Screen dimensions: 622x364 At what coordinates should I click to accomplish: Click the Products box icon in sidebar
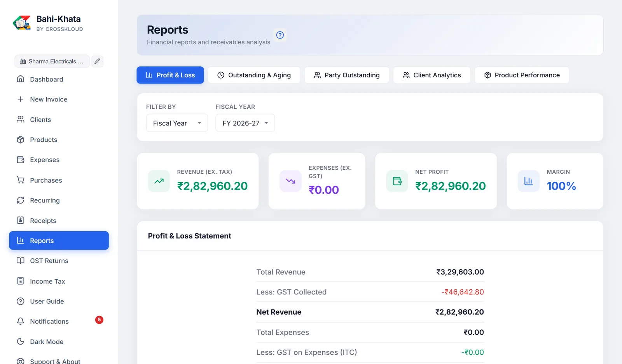[x=21, y=139]
